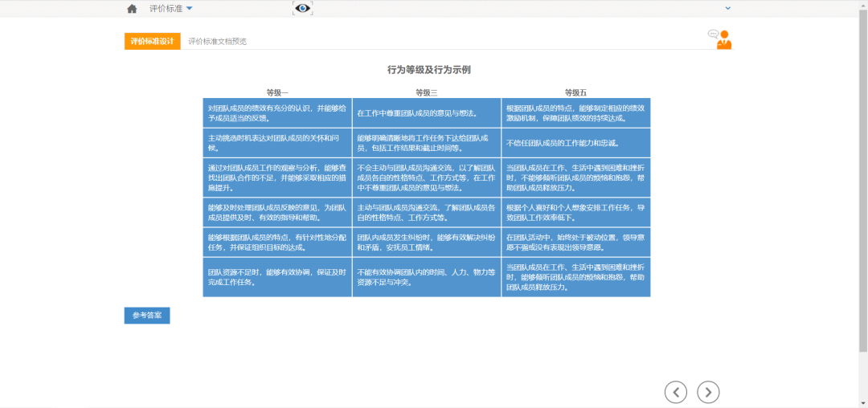
Task: Open the 评价标准 dropdown menu
Action: click(170, 9)
